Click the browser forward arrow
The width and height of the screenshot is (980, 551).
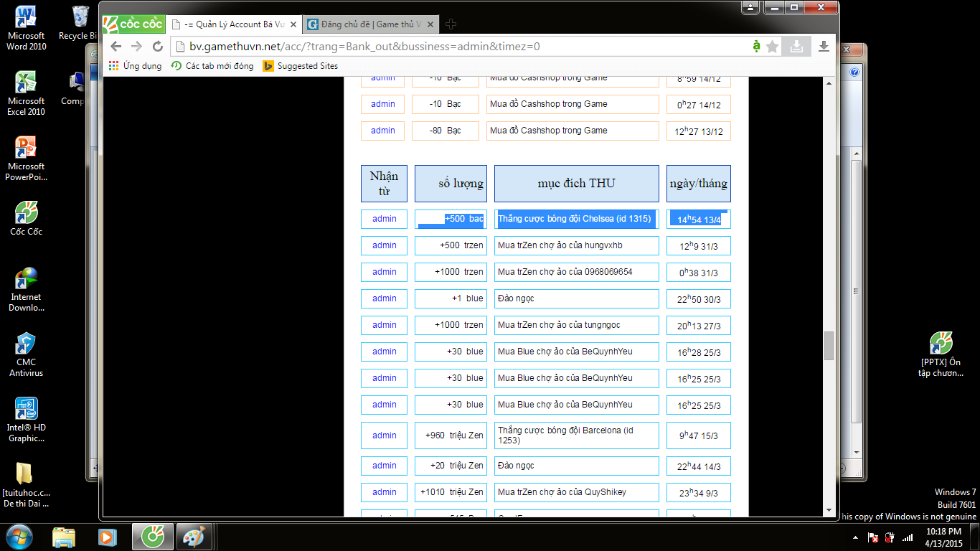tap(136, 47)
